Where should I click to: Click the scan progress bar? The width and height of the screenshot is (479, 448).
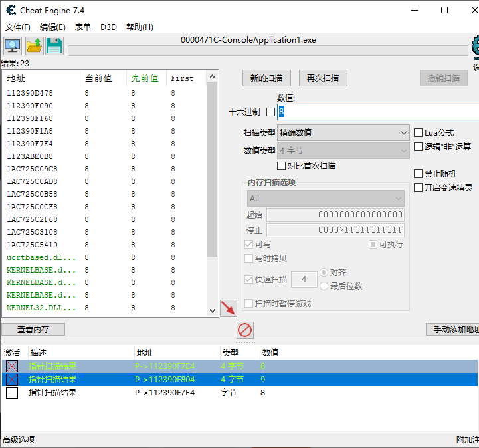coord(268,51)
